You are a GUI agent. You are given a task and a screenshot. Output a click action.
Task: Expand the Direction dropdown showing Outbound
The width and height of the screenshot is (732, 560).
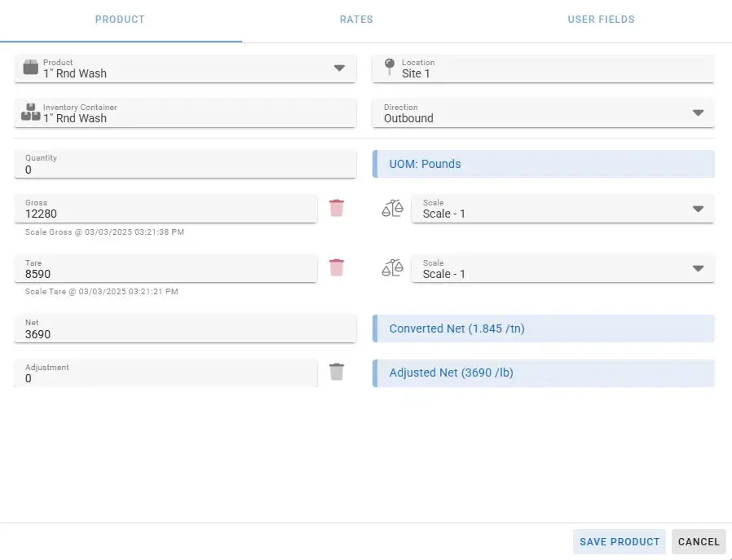pos(698,112)
